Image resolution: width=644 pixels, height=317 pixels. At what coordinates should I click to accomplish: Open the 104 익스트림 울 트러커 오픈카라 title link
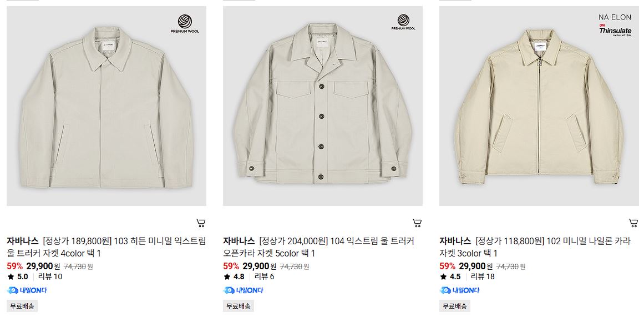pyautogui.click(x=319, y=246)
